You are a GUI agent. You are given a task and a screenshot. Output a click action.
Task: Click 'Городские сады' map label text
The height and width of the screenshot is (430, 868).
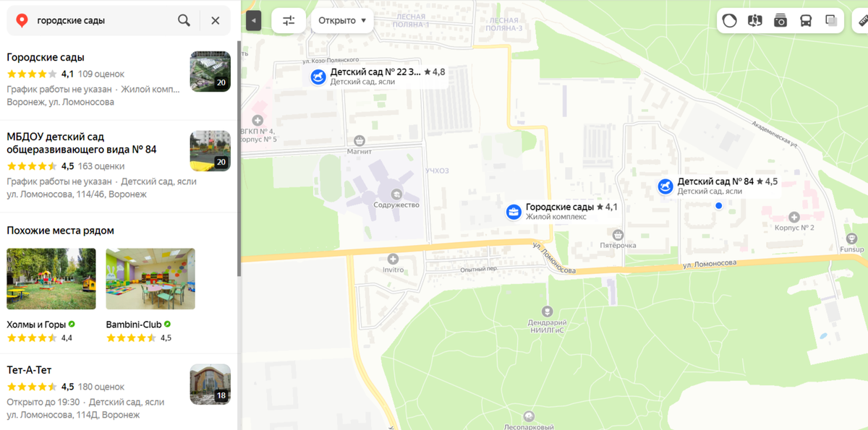tap(559, 207)
